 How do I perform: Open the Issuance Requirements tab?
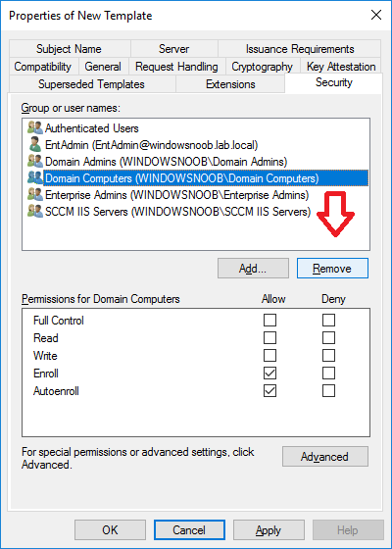click(300, 49)
